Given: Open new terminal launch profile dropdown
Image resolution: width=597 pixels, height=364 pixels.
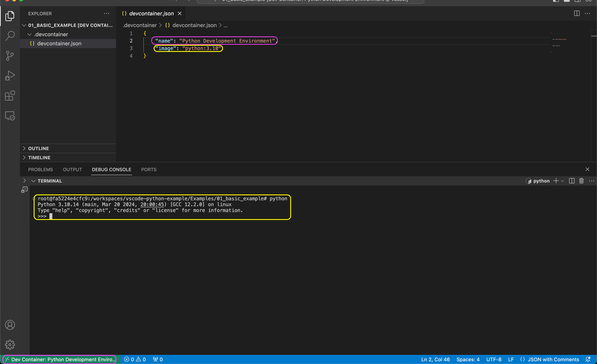Looking at the screenshot, I should (x=563, y=181).
